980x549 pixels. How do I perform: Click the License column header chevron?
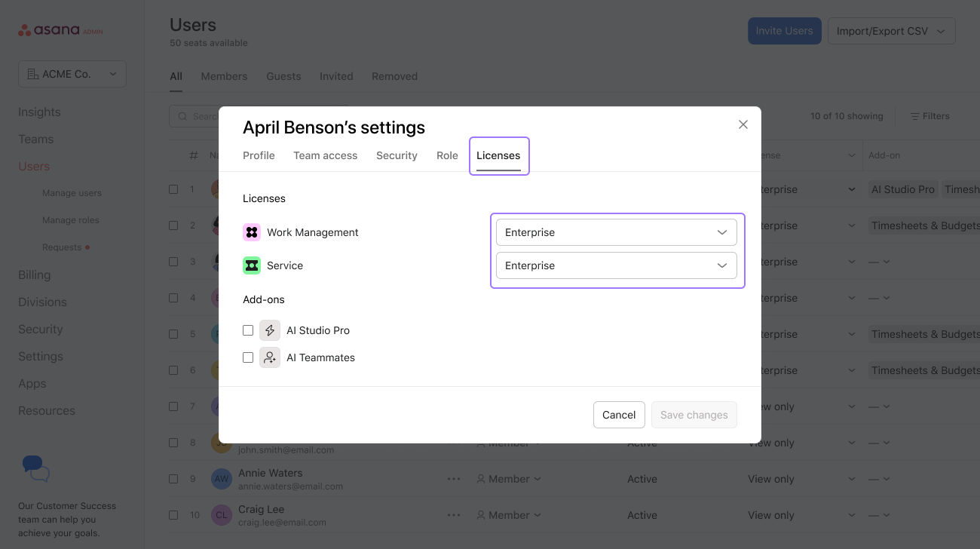(x=852, y=155)
